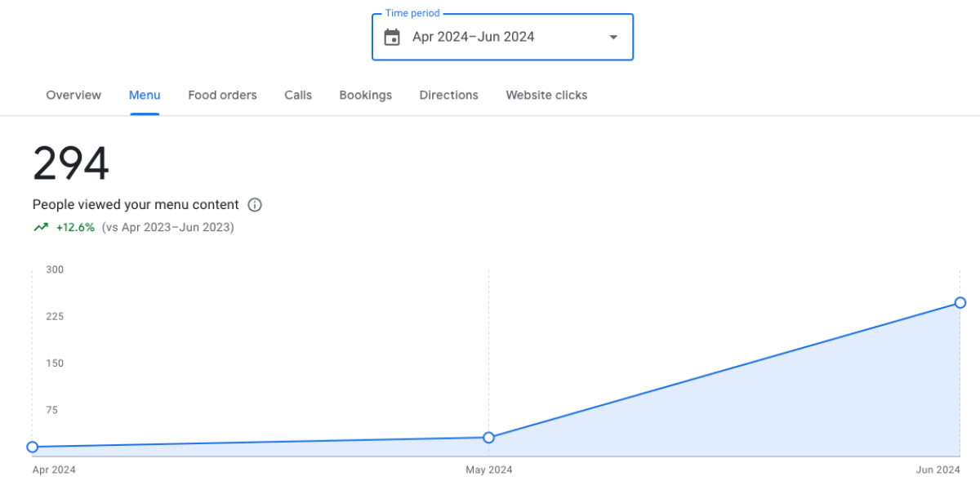Select the May 2024 data point on chart
The height and width of the screenshot is (490, 980).
click(x=488, y=438)
